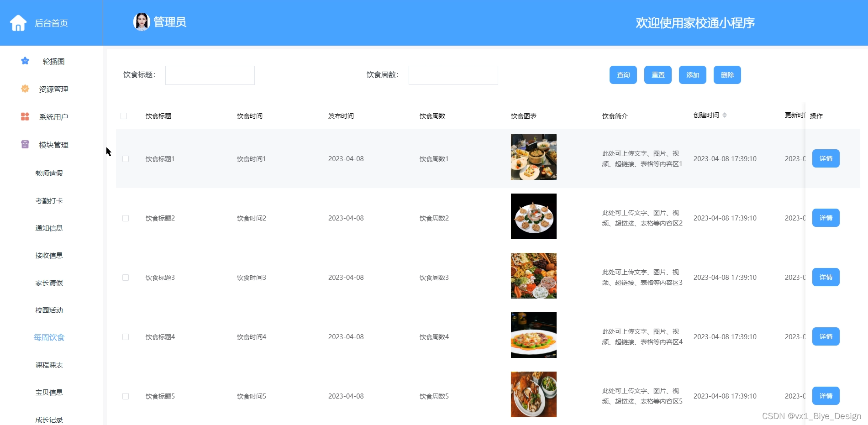Click the gear icon next to 资源管理
This screenshot has height=425, width=868.
[x=25, y=89]
